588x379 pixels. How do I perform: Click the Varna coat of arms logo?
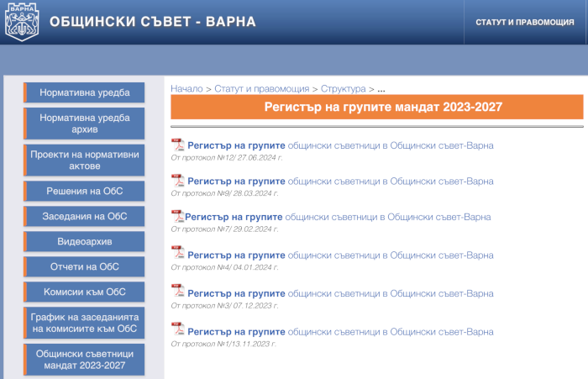[x=22, y=22]
